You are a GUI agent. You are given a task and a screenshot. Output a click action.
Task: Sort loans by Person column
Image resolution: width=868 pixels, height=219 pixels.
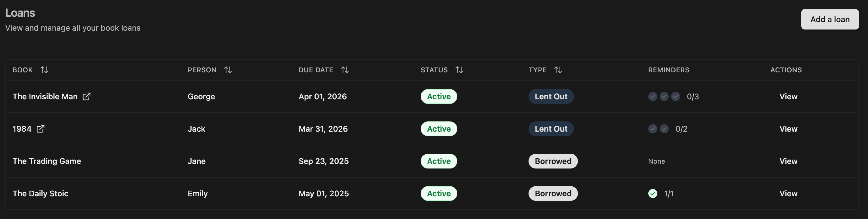[x=228, y=70]
